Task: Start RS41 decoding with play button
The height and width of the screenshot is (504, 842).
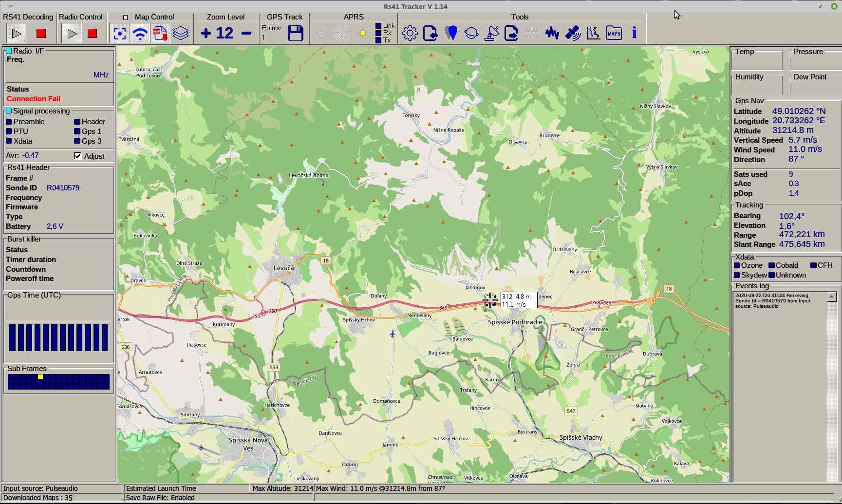Action: click(17, 34)
